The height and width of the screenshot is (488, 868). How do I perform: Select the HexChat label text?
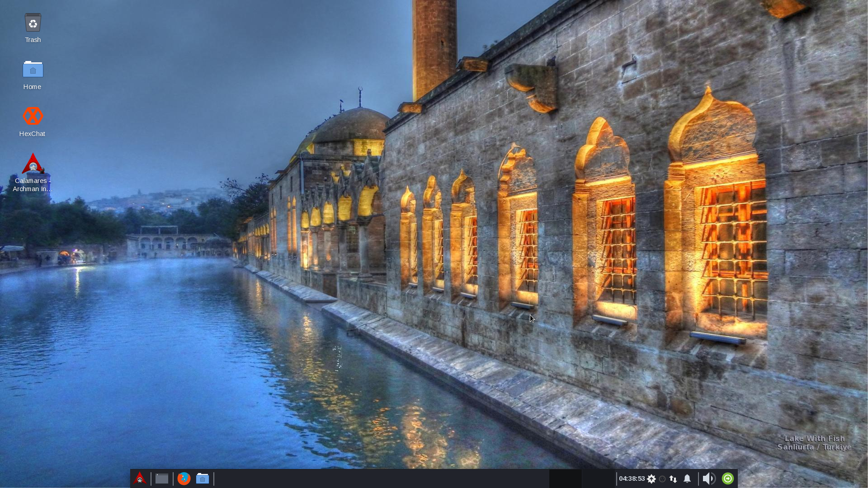click(32, 134)
